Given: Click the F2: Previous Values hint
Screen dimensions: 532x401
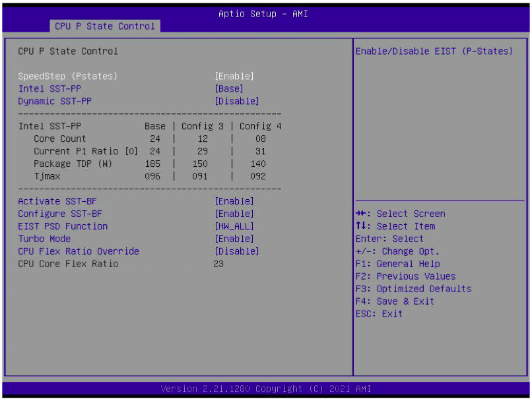Looking at the screenshot, I should (405, 276).
